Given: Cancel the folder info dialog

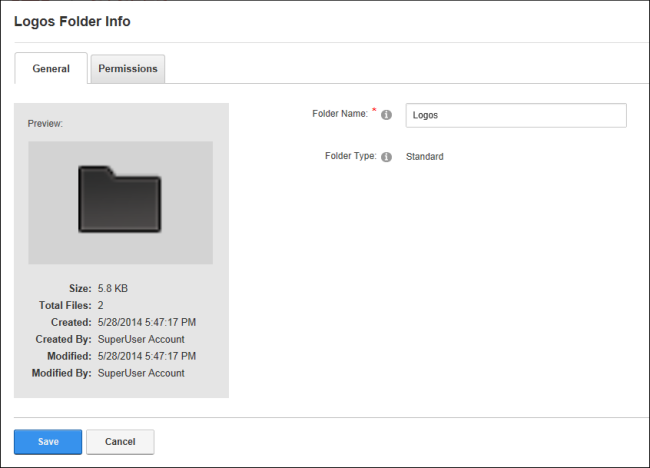Looking at the screenshot, I should pyautogui.click(x=120, y=442).
